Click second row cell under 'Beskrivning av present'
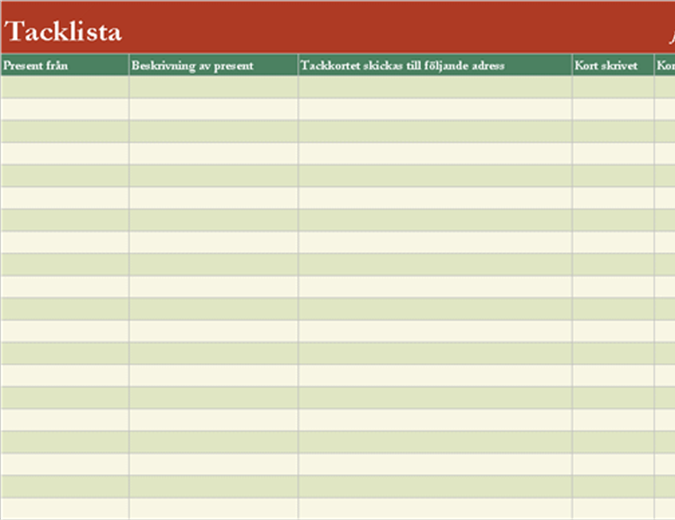This screenshot has height=520, width=675. 213,109
